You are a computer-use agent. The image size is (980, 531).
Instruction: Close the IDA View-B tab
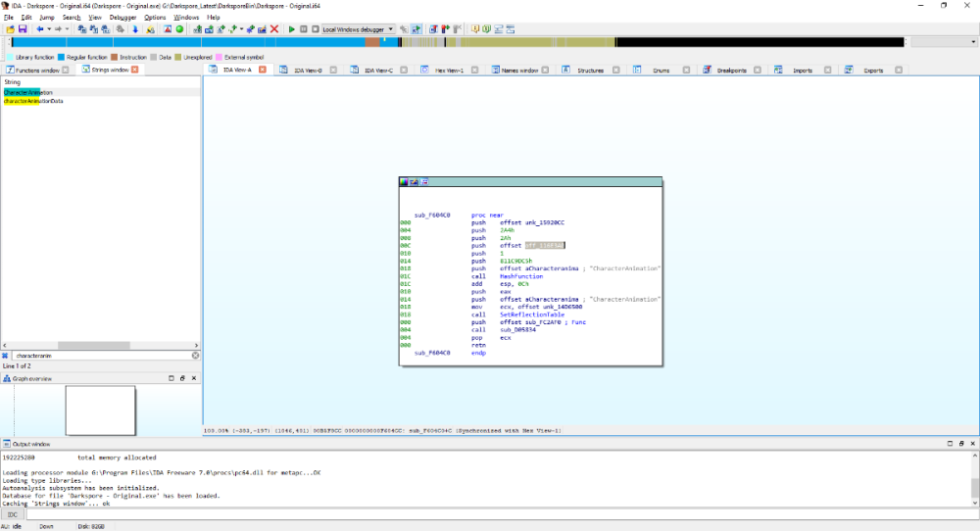click(333, 70)
